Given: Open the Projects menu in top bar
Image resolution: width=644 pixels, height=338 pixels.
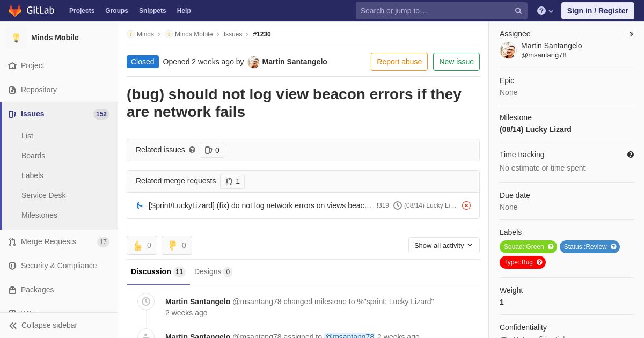Looking at the screenshot, I should tap(82, 11).
